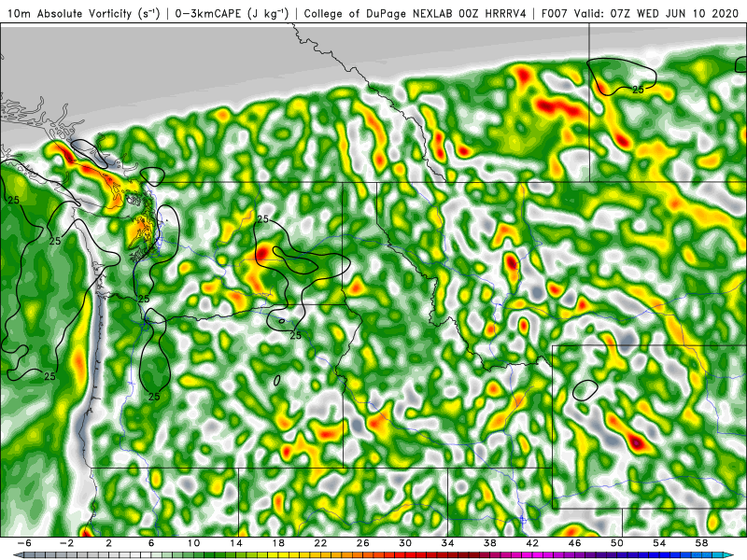Click 'Valid: 07Z WED JUN 10 2020' text
This screenshot has width=747, height=560.
coord(657,13)
